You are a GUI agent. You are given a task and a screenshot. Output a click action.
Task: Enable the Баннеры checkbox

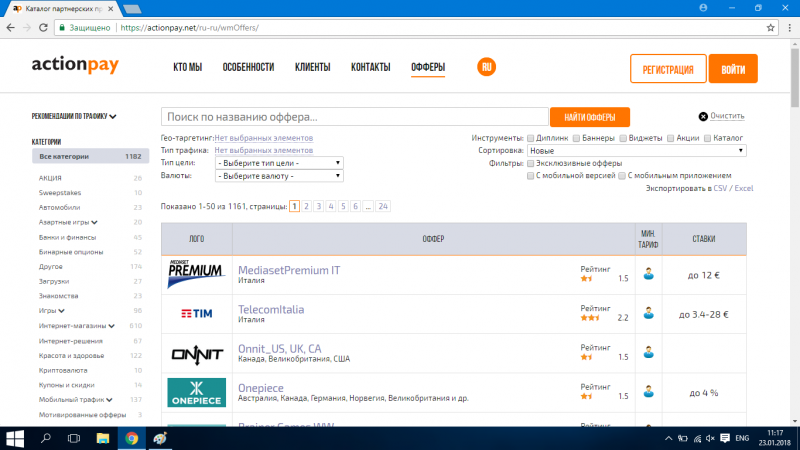576,138
